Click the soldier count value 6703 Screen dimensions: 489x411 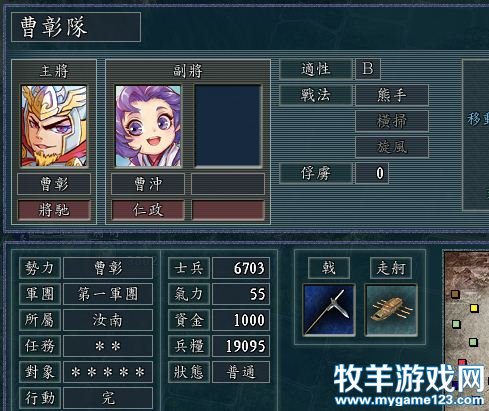tap(241, 268)
